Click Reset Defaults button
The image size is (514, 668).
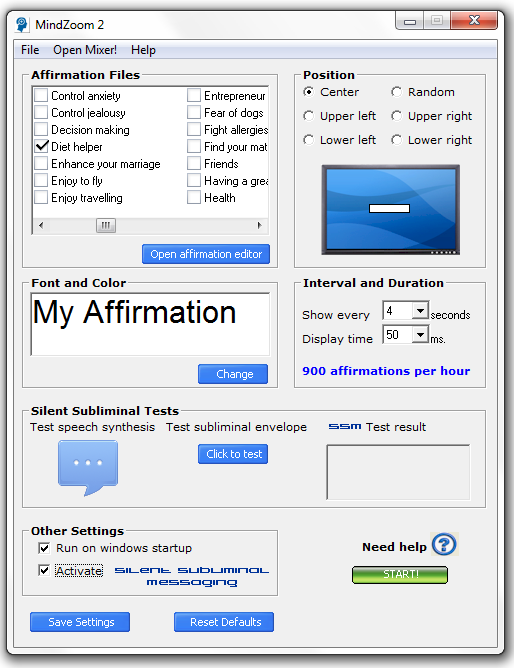tap(224, 622)
